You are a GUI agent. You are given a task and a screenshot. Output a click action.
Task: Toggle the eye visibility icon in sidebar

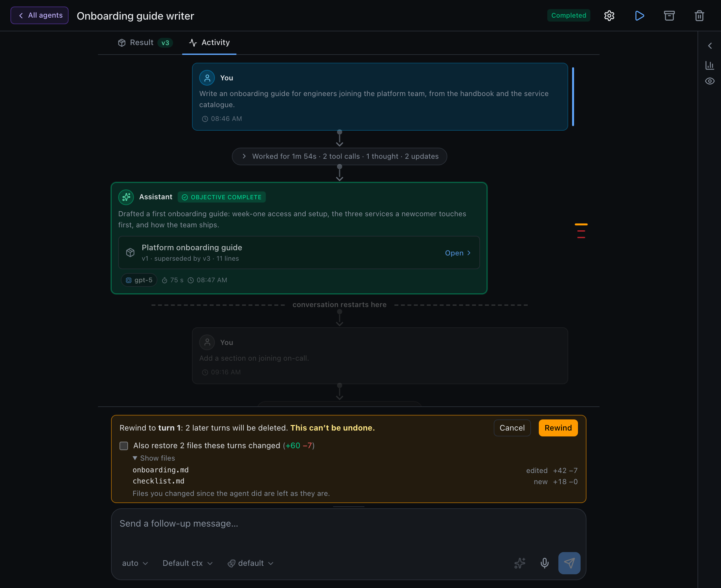(710, 81)
